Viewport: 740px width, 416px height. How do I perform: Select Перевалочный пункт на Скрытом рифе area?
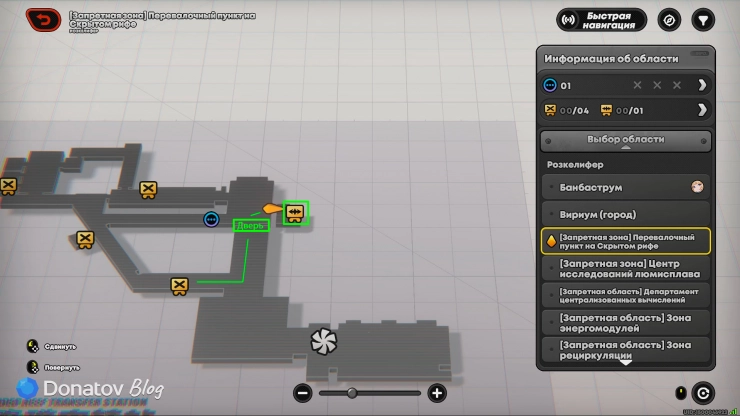[x=626, y=241]
